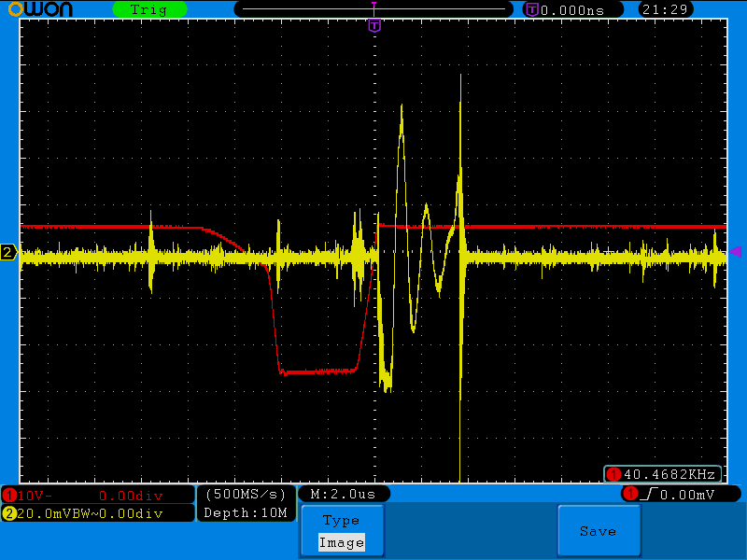This screenshot has width=747, height=560.
Task: Click the 21:29 clock display
Action: click(x=665, y=9)
